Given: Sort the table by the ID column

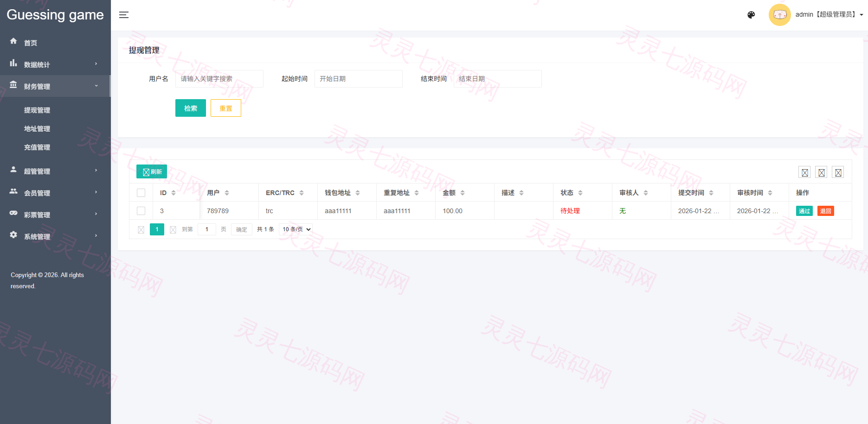Looking at the screenshot, I should (174, 193).
